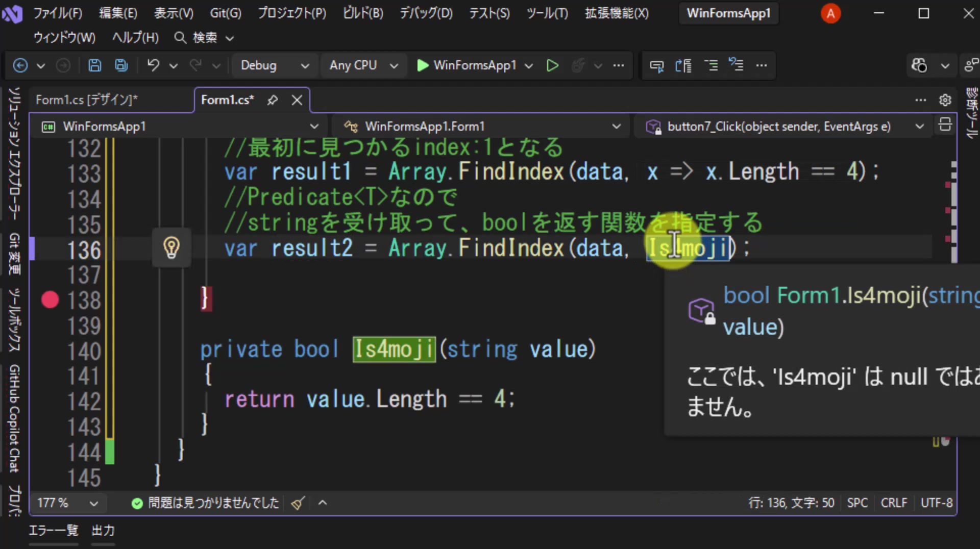Click the line and column position indicator
The height and width of the screenshot is (549, 980).
(792, 503)
